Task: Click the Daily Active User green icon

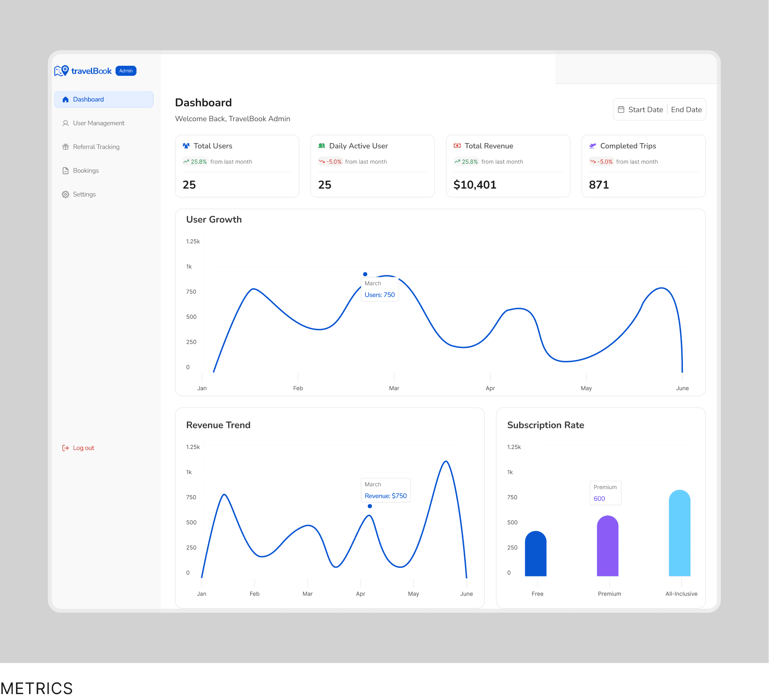Action: (x=322, y=146)
